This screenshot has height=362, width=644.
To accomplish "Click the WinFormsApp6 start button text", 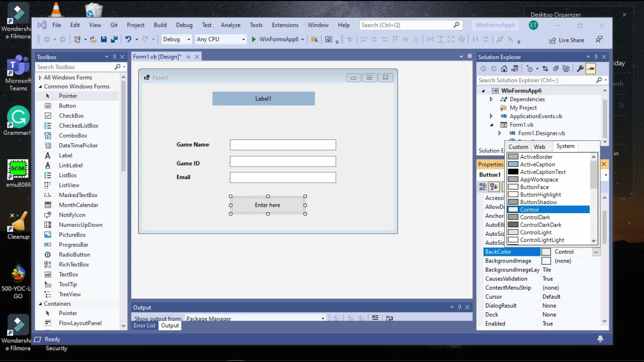I will (279, 39).
